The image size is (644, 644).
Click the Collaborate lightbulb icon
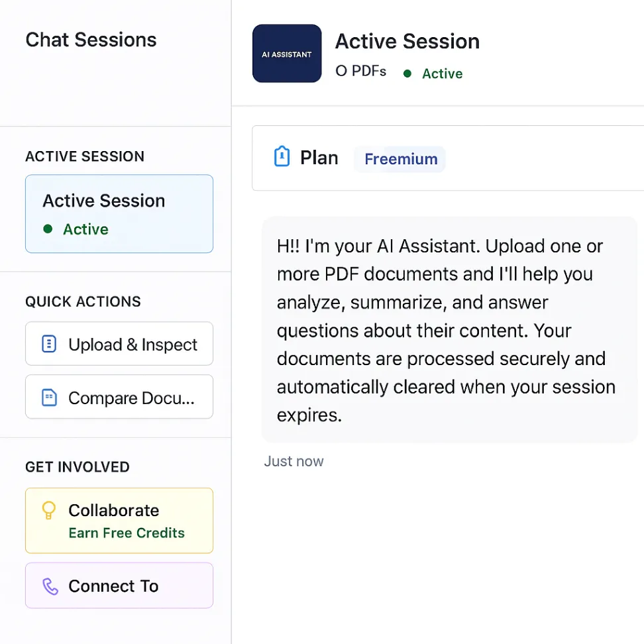(49, 510)
